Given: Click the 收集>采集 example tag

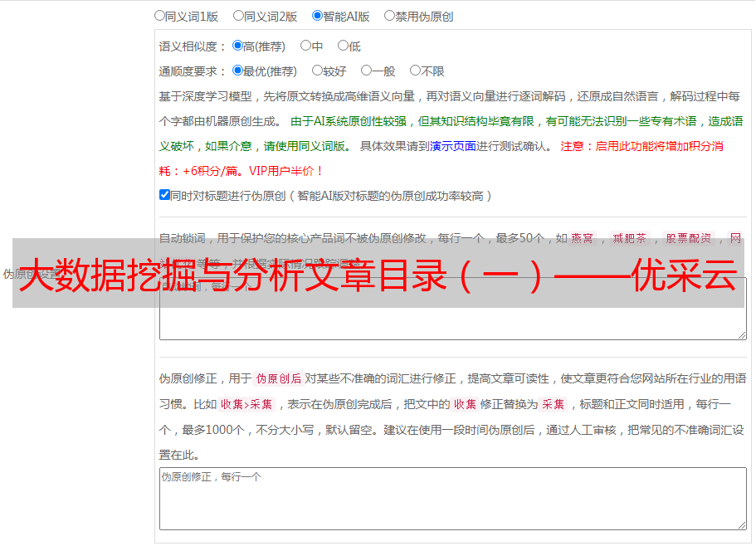Looking at the screenshot, I should (246, 404).
